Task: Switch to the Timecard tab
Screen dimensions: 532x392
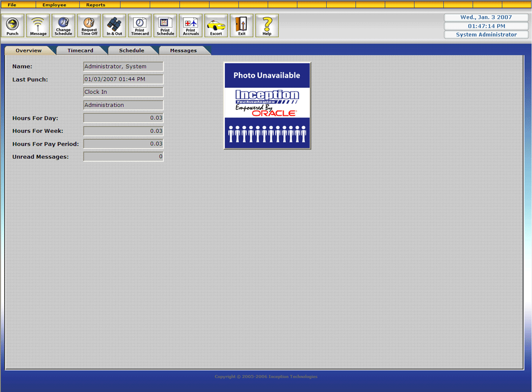Action: tap(81, 50)
